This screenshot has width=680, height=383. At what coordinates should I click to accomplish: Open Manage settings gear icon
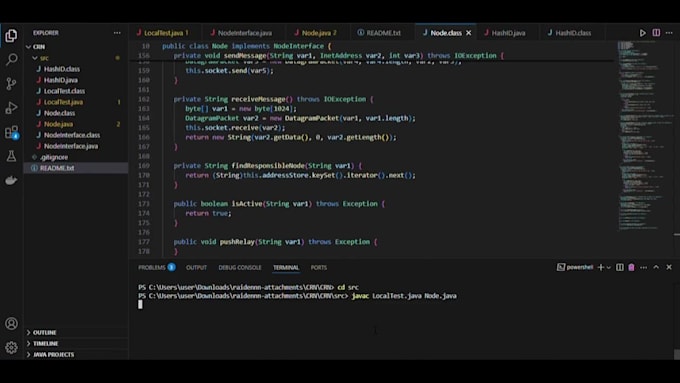click(11, 347)
